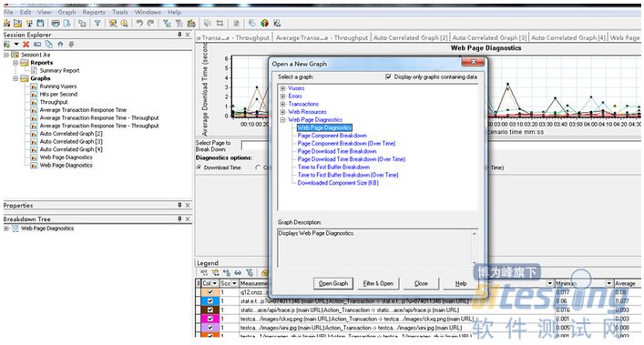644x345 pixels.
Task: Click the first icon in Legend toolbar
Action: click(x=204, y=272)
